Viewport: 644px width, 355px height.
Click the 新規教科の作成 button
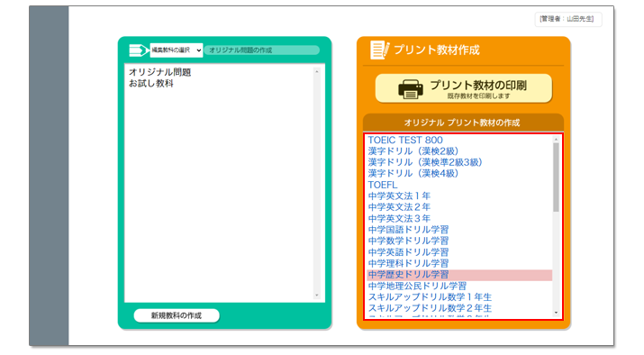177,315
